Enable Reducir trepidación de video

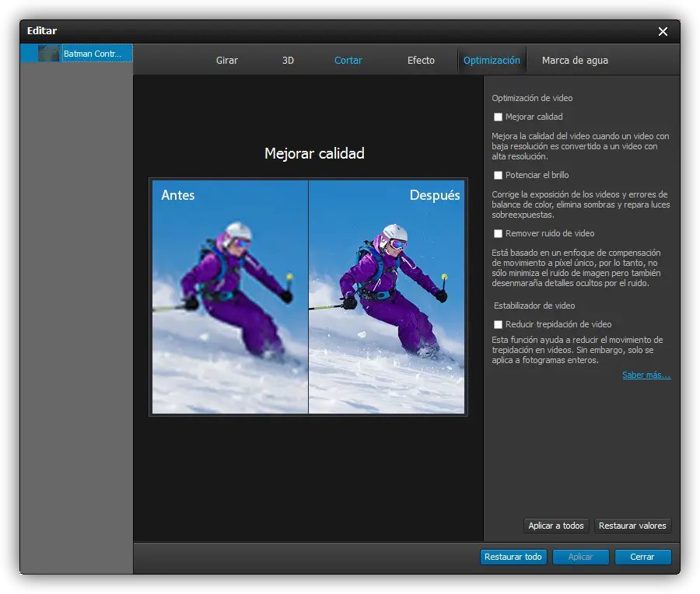click(499, 325)
